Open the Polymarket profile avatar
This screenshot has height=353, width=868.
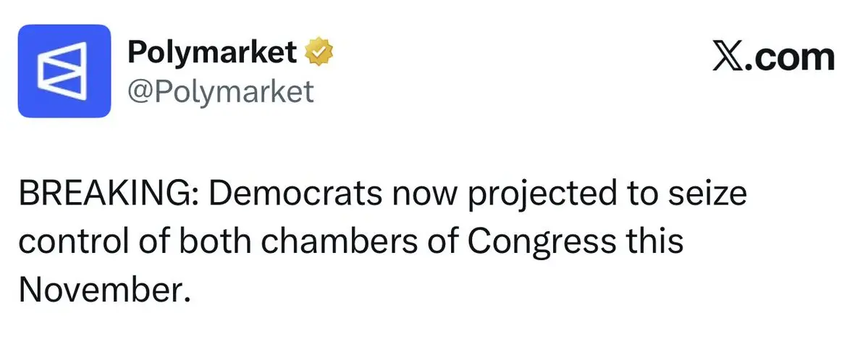pos(64,71)
